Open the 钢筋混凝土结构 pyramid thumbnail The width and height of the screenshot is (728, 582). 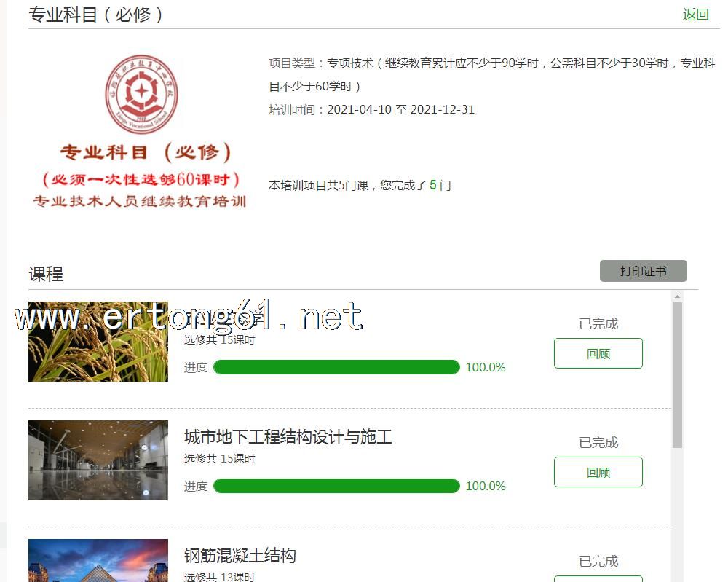98,560
